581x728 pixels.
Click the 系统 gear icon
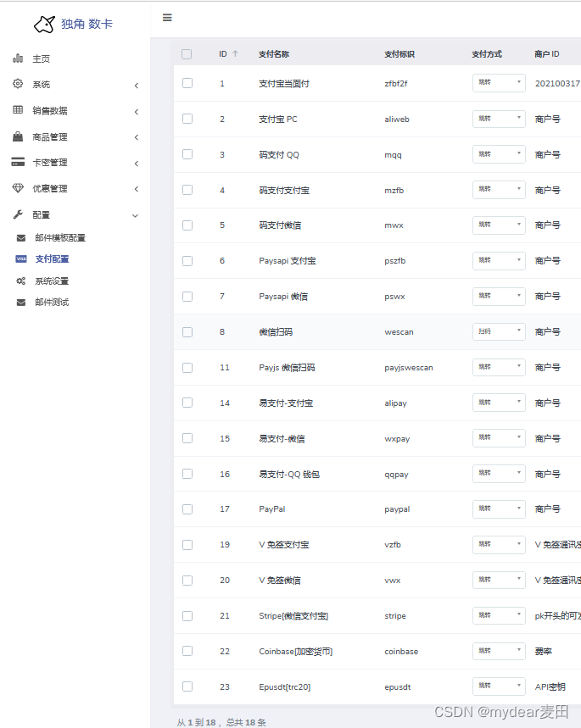tap(18, 84)
